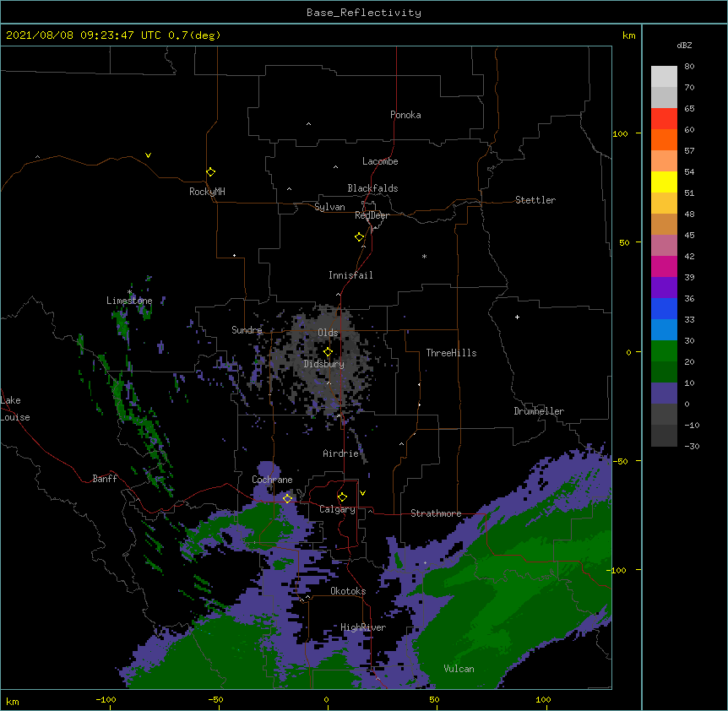The image size is (728, 711).
Task: Click the Drumheller label
Action: tap(539, 411)
